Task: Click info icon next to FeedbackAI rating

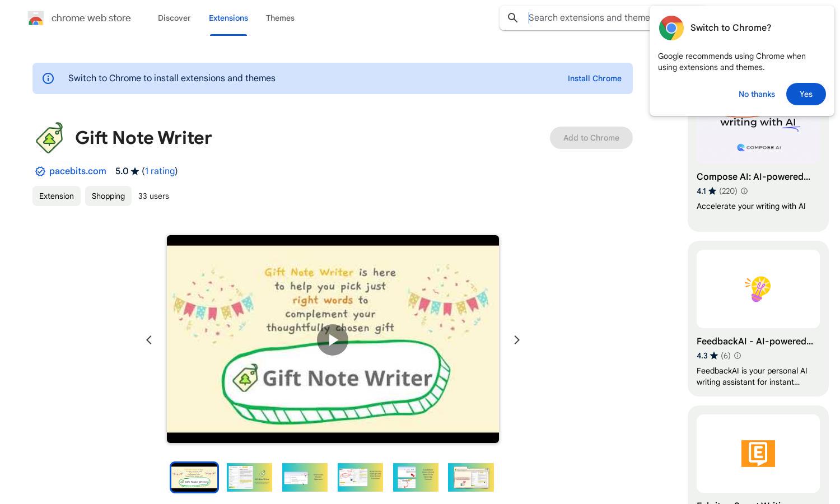Action: (738, 356)
